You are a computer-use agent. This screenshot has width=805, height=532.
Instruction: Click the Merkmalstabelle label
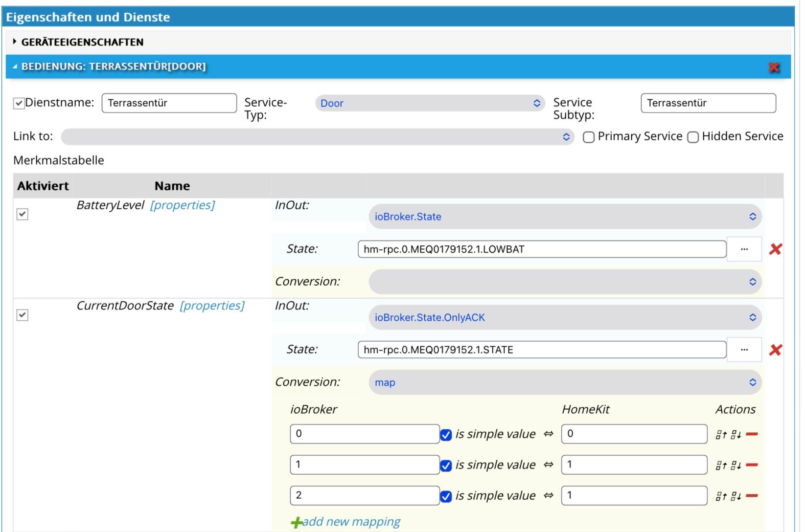pyautogui.click(x=59, y=160)
